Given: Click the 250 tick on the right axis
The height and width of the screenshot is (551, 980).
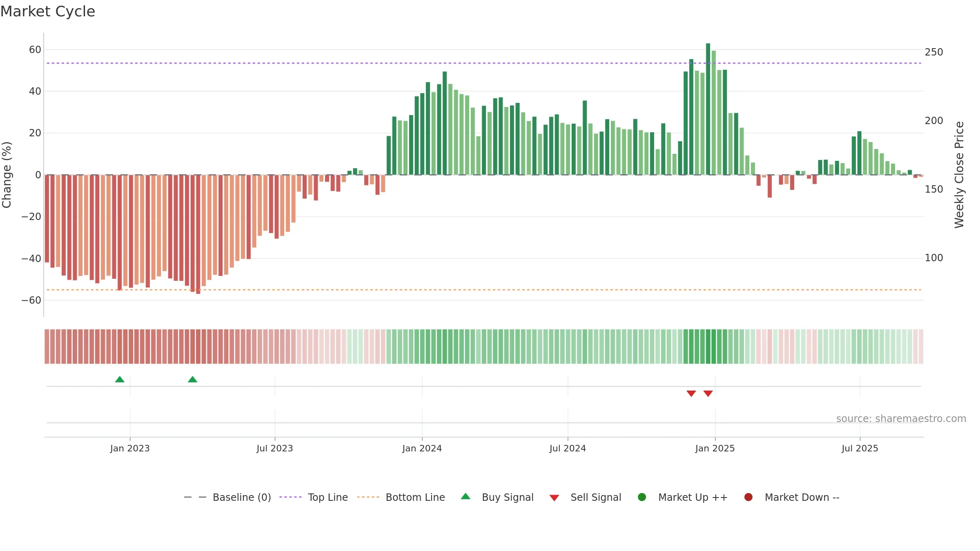Looking at the screenshot, I should point(934,52).
